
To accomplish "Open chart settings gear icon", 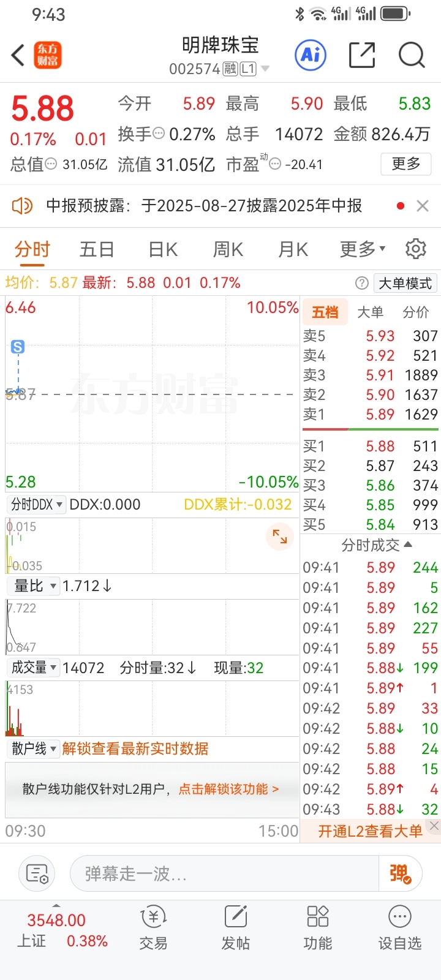I will click(416, 249).
